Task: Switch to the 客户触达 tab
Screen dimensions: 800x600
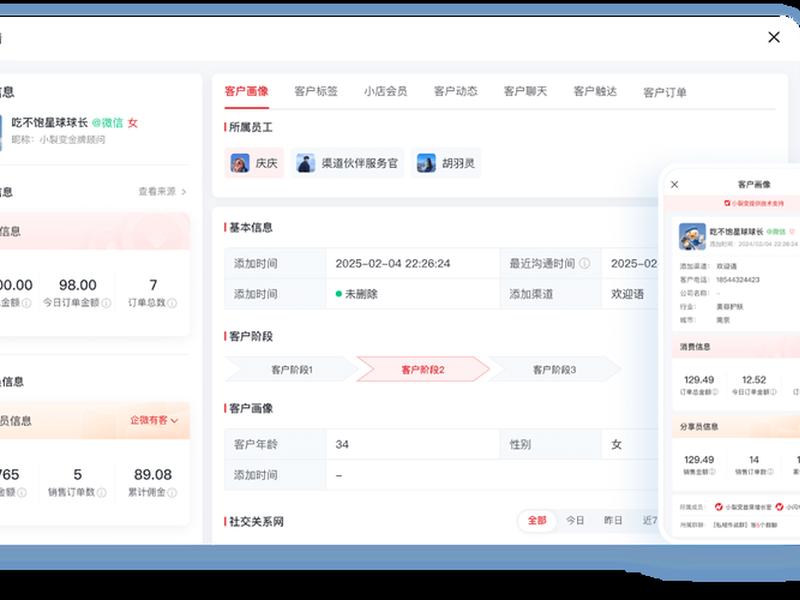Action: (595, 91)
